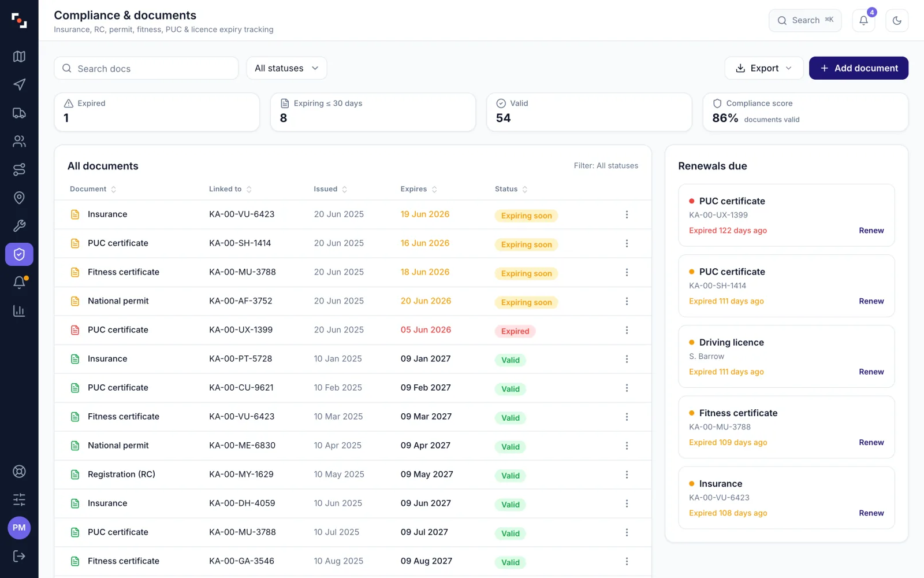Open the routes sidebar icon
Screen dimensions: 924x578
pyautogui.click(x=19, y=169)
